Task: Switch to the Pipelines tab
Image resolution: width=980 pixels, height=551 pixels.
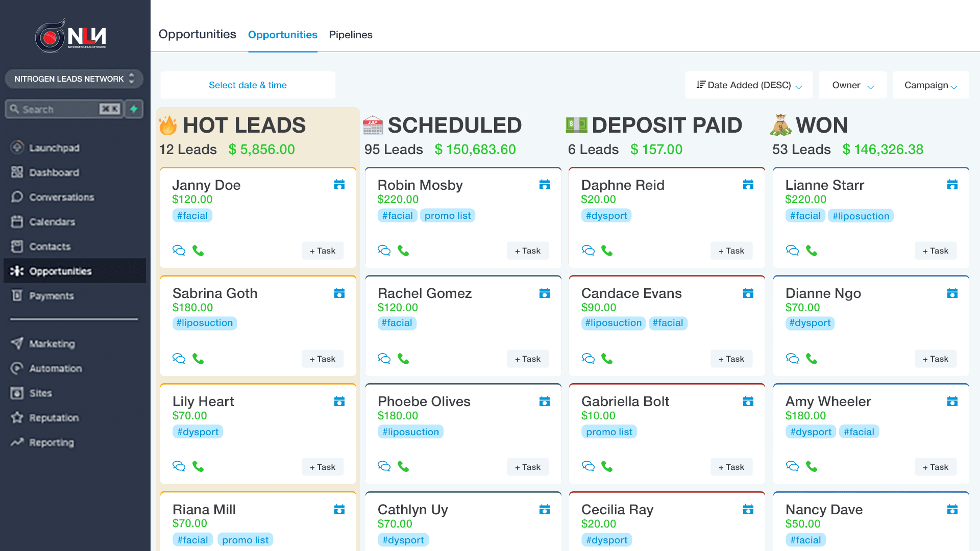Action: [x=350, y=35]
